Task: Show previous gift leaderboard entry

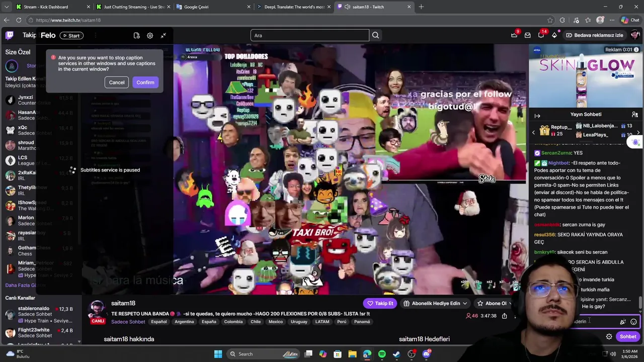Action: coord(533,133)
